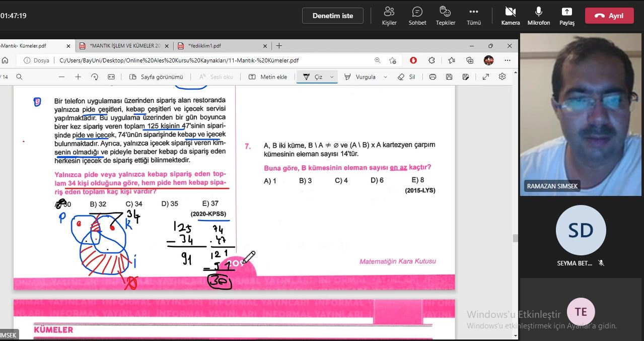The width and height of the screenshot is (644, 341).
Task: Toggle the Vurgula highlight tool
Action: point(360,77)
